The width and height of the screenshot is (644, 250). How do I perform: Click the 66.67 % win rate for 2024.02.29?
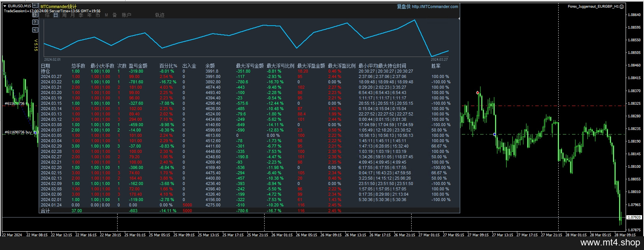pos(439,146)
